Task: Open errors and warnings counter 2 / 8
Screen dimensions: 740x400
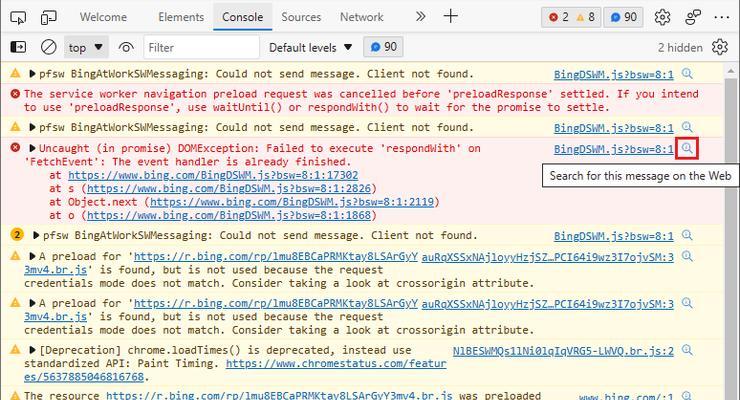Action: pyautogui.click(x=571, y=17)
